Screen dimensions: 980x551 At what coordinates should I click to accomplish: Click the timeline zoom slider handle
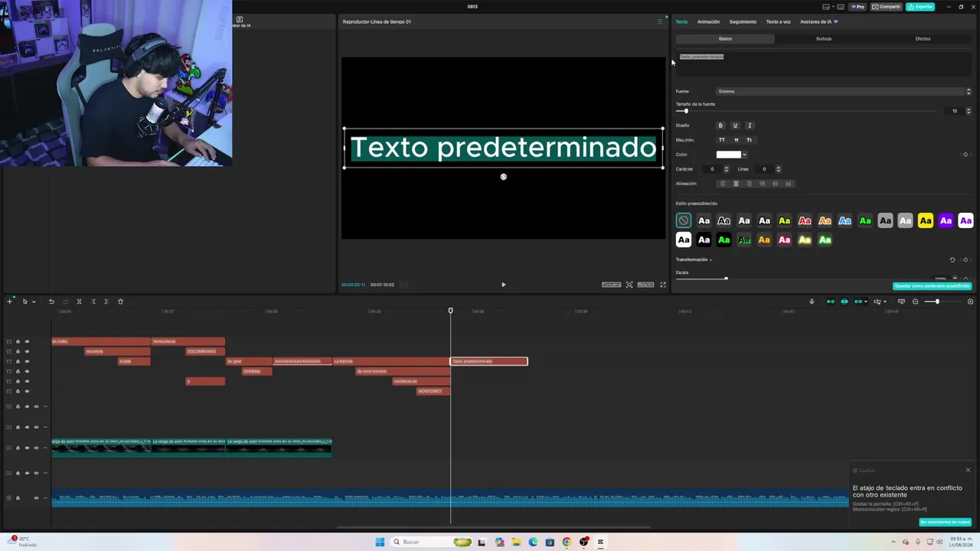(x=936, y=302)
